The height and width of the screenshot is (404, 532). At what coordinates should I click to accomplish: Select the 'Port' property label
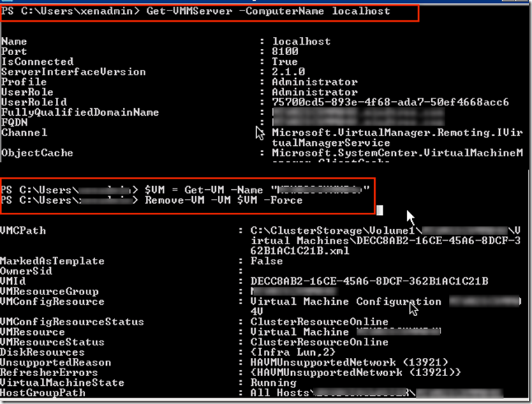coord(14,52)
